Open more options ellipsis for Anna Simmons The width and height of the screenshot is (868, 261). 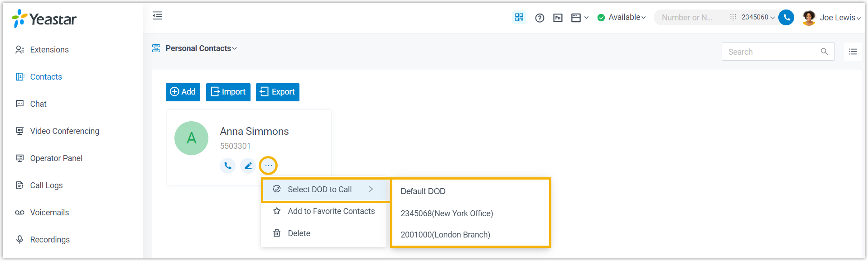click(268, 166)
